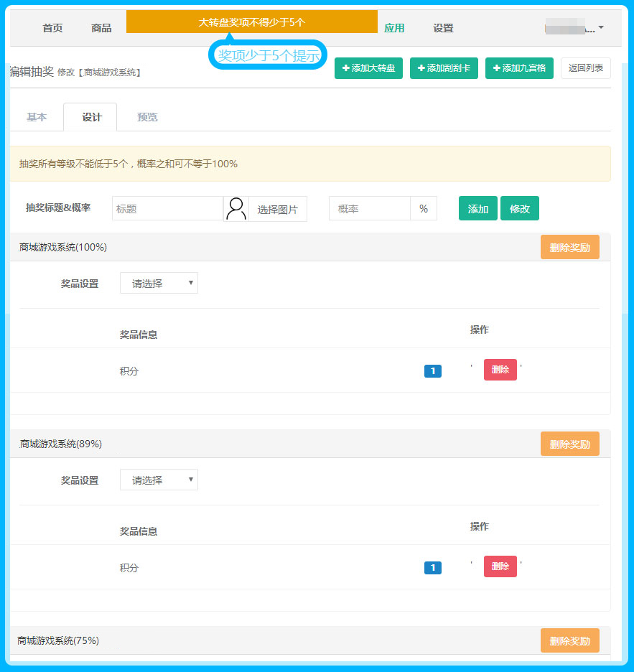
Task: Click the person avatar image icon
Action: click(236, 209)
